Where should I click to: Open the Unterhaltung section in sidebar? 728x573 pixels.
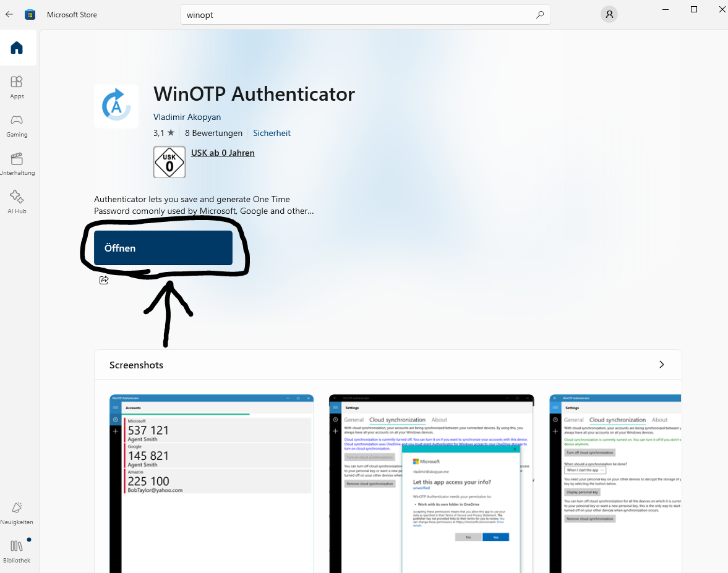point(17,164)
